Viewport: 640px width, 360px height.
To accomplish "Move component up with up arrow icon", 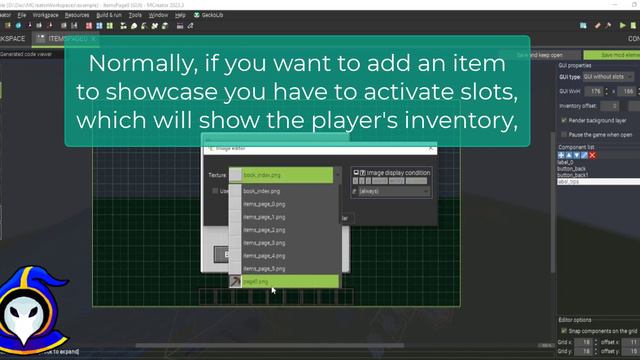I will pos(569,155).
